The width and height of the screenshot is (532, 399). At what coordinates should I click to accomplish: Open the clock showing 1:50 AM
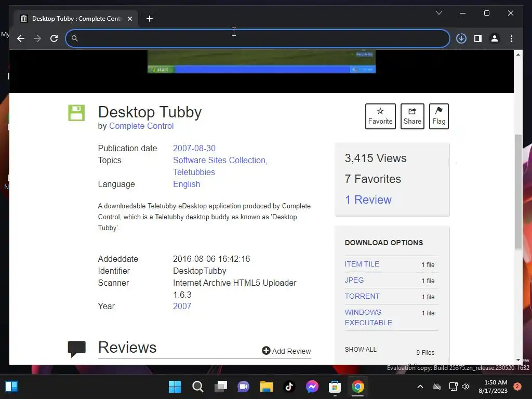493,387
